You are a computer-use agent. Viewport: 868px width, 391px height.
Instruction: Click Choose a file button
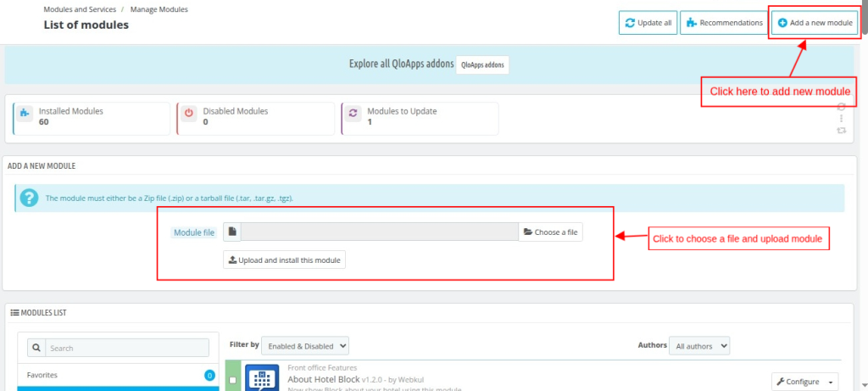tap(550, 232)
